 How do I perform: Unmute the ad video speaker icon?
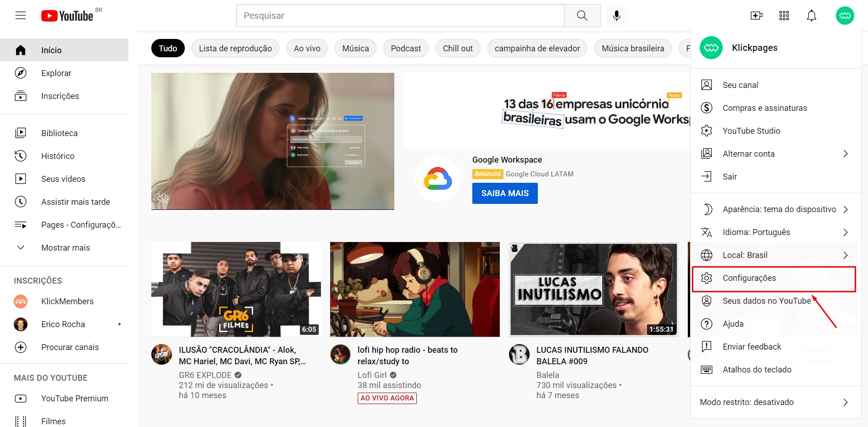163,198
